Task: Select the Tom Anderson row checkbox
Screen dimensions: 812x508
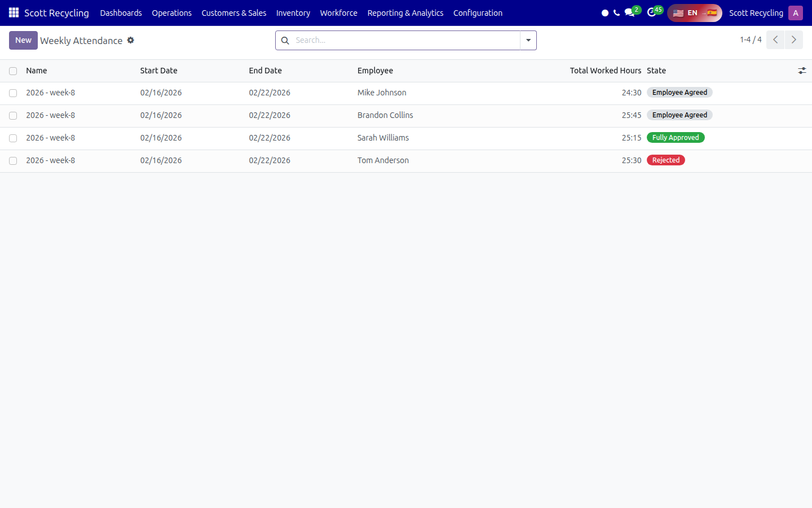Action: pos(13,161)
